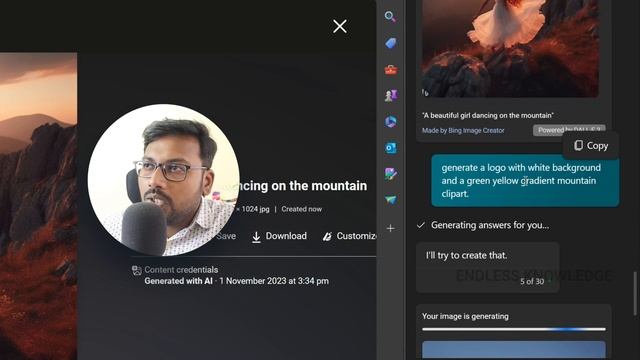Click the loading image placeholder
Viewport: 640px width, 360px height.
[x=514, y=350]
